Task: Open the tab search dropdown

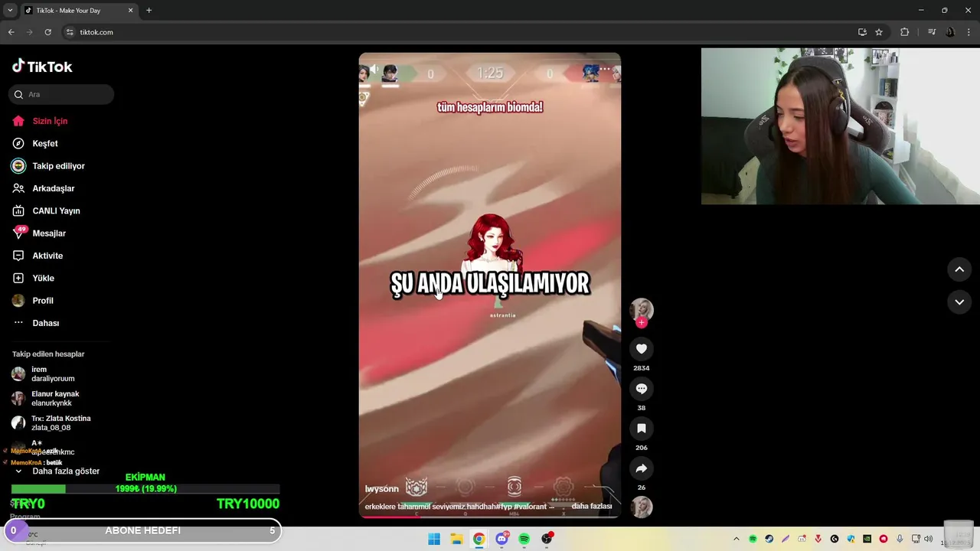Action: pyautogui.click(x=10, y=10)
